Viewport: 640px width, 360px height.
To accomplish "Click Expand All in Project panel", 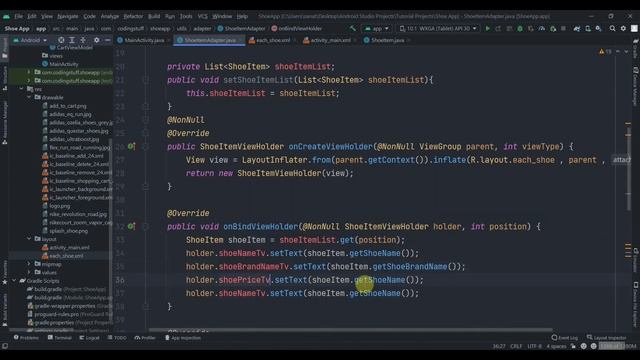I will tap(72, 40).
